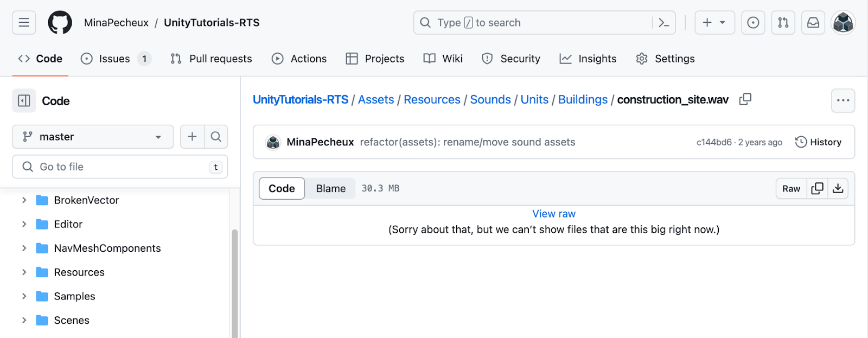This screenshot has width=868, height=338.
Task: Open NavMeshComponents folder
Action: coord(107,248)
